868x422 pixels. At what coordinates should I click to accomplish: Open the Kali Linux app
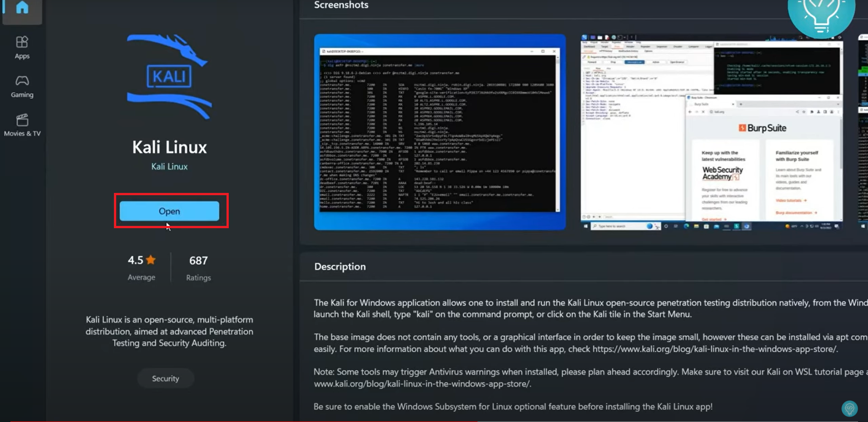point(170,211)
